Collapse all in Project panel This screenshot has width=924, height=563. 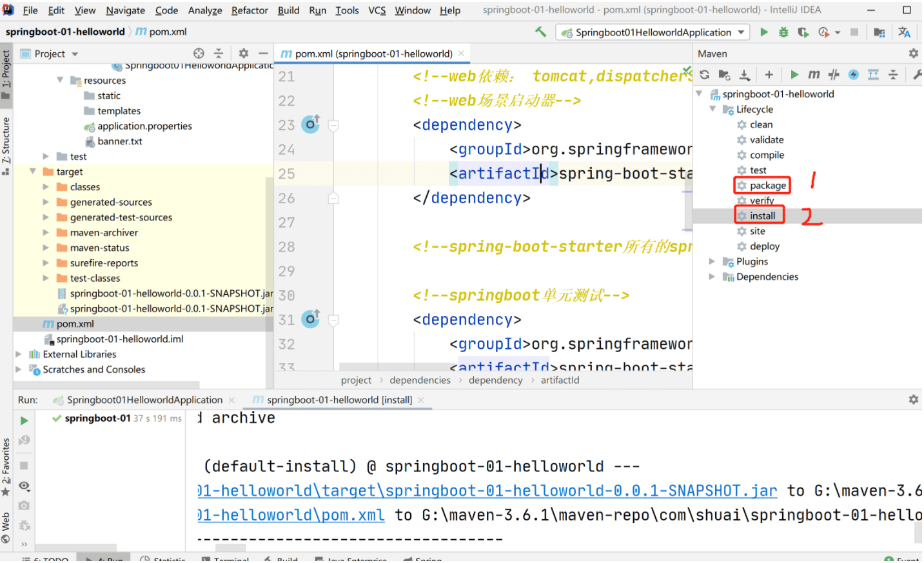[219, 54]
